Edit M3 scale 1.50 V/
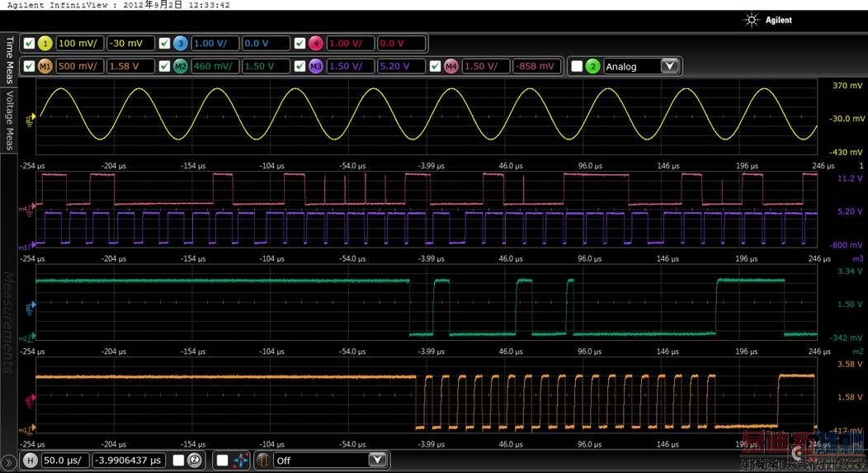Viewport: 868px width, 473px height. tap(351, 67)
